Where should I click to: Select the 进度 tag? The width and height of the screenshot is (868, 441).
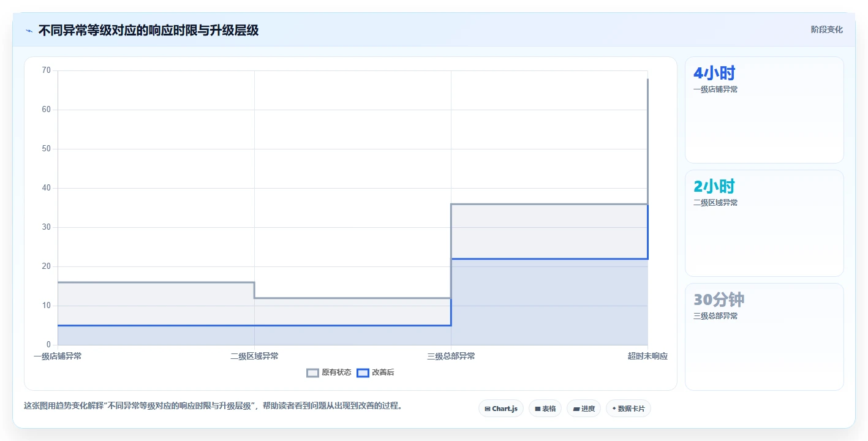pos(584,409)
